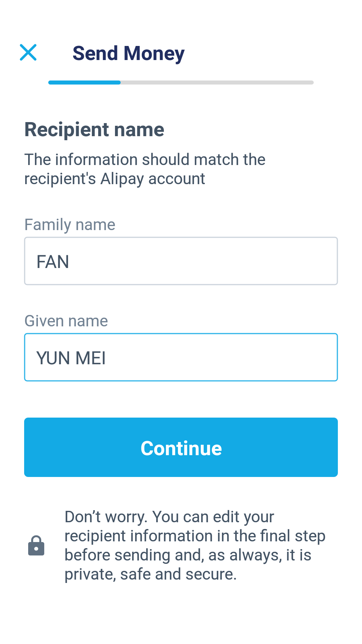Tap the Recipient name heading
The image size is (362, 644).
coord(94,130)
